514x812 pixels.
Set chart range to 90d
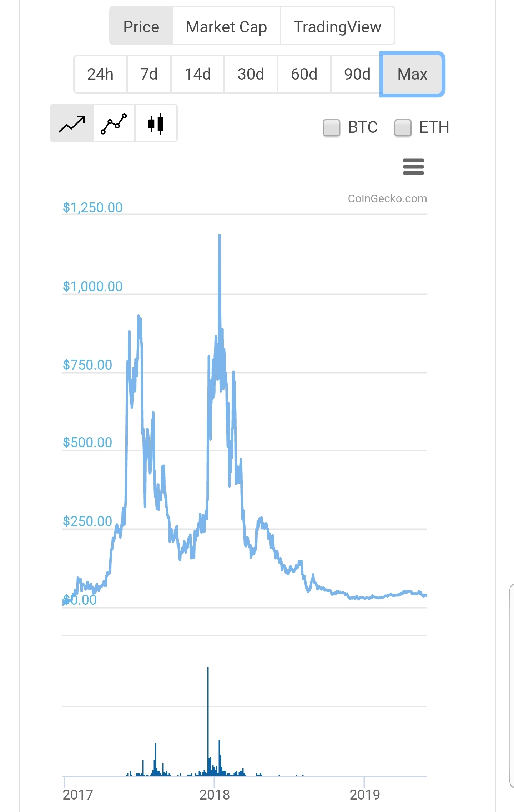pos(357,74)
